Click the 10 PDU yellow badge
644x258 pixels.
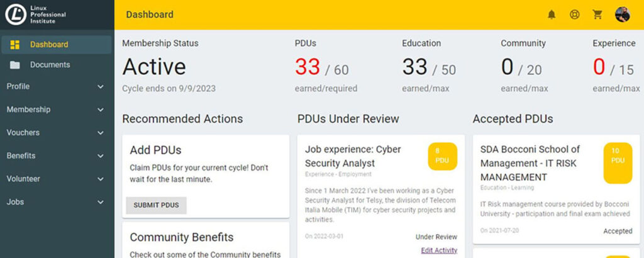pyautogui.click(x=618, y=162)
